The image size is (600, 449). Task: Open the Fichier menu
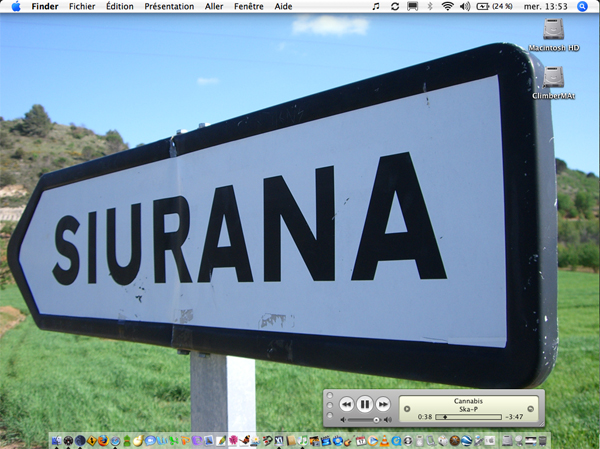[x=82, y=6]
